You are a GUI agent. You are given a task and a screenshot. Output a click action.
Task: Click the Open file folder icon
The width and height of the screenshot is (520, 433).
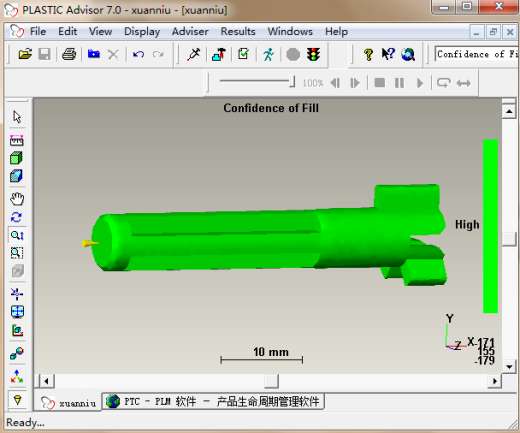click(25, 54)
